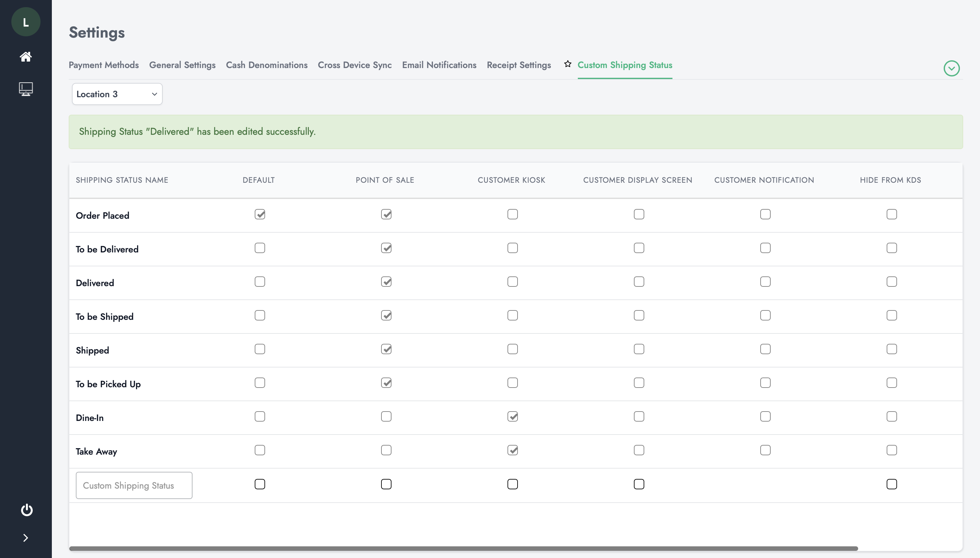980x558 pixels.
Task: Enable Customer Kiosk for To be Picked Up
Action: point(512,383)
